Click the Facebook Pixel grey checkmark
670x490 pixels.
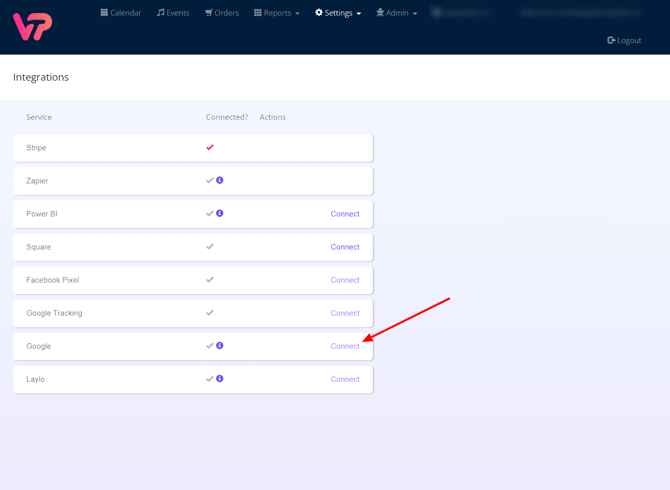(210, 279)
